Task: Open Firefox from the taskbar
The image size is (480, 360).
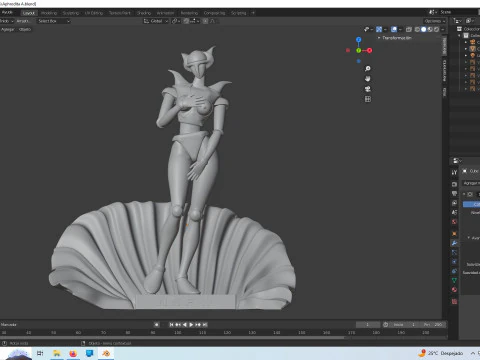Action: 73,353
